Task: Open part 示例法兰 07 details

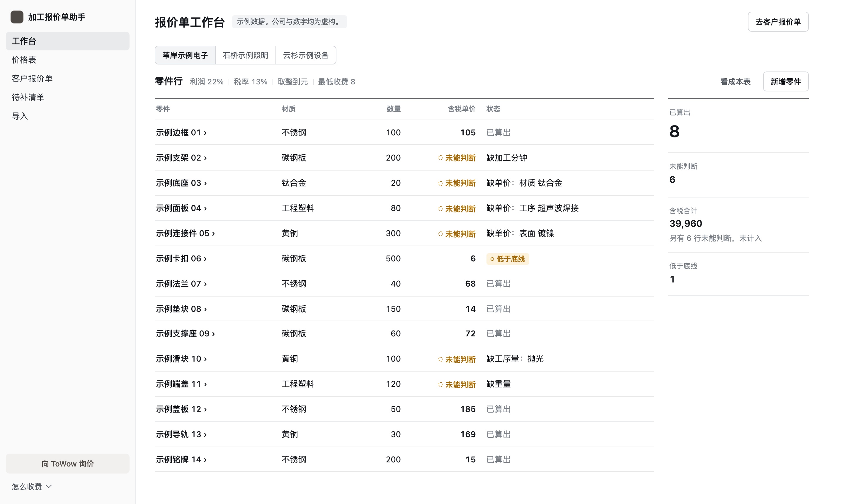Action: click(181, 284)
